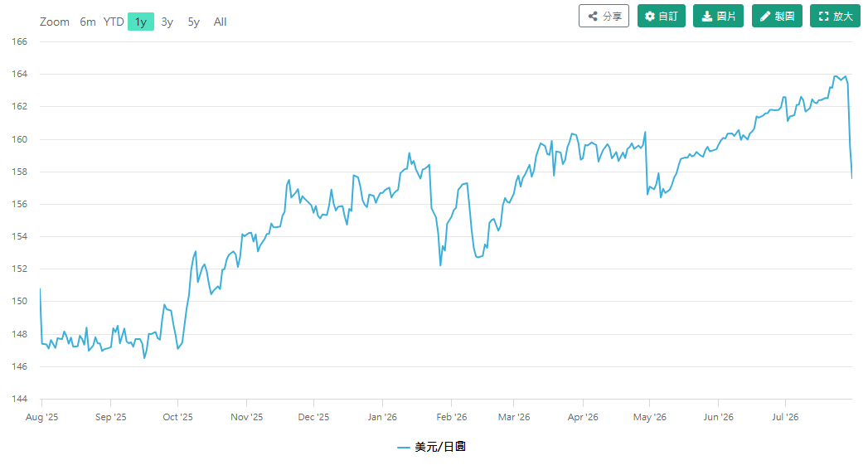Select the 1y zoom range
The width and height of the screenshot is (868, 470).
point(141,22)
